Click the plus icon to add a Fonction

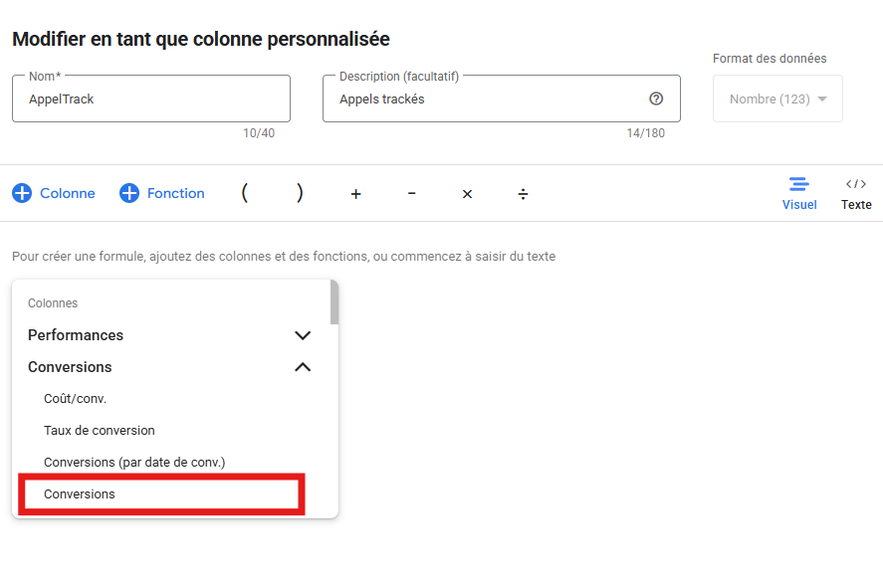[x=129, y=193]
